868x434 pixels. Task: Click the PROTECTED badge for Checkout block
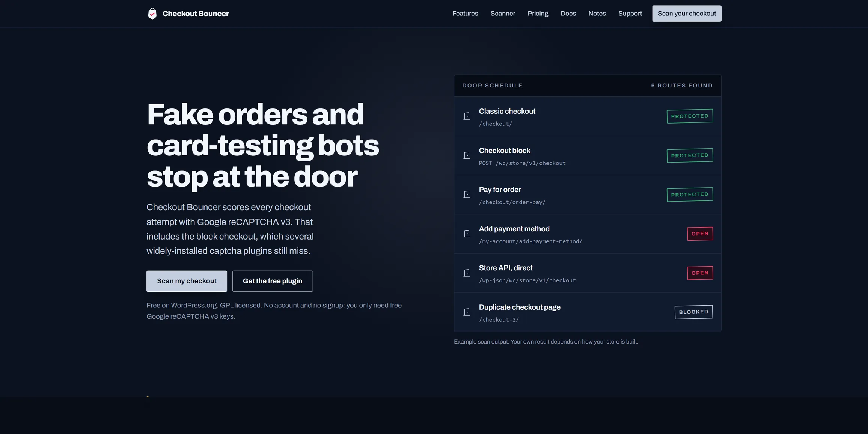point(690,155)
